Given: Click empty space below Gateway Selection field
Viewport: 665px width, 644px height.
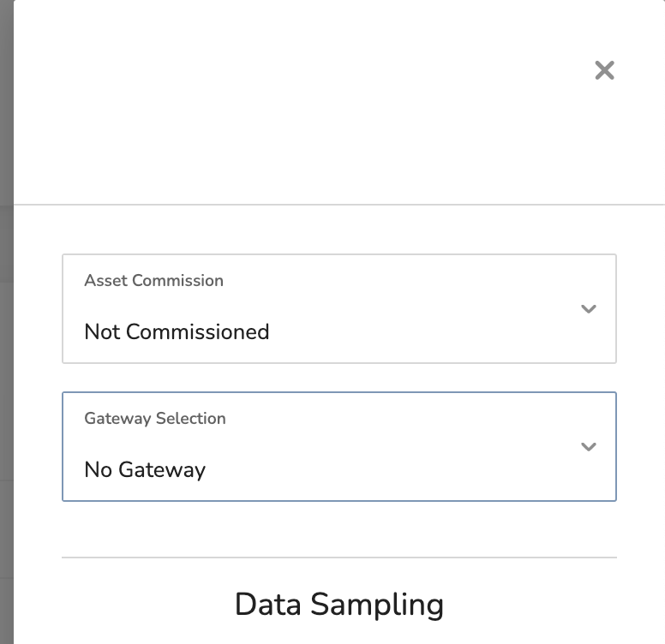Looking at the screenshot, I should tap(338, 528).
